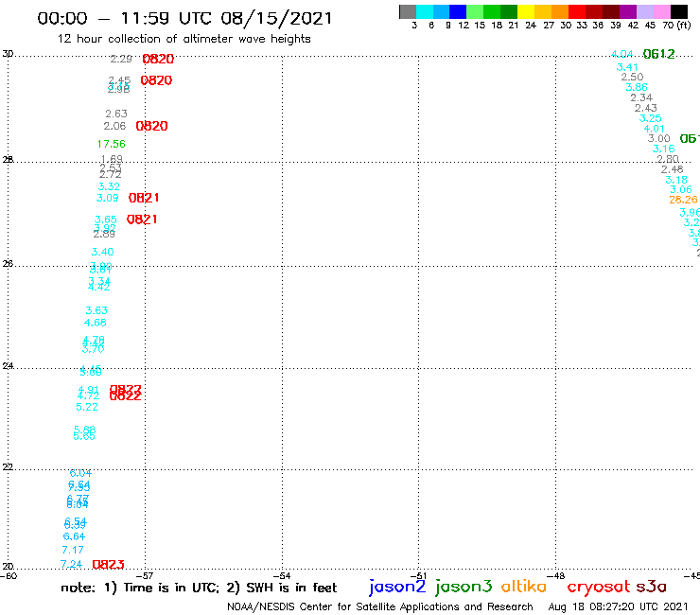Select the 2.29 reading near latitude 30

point(121,59)
